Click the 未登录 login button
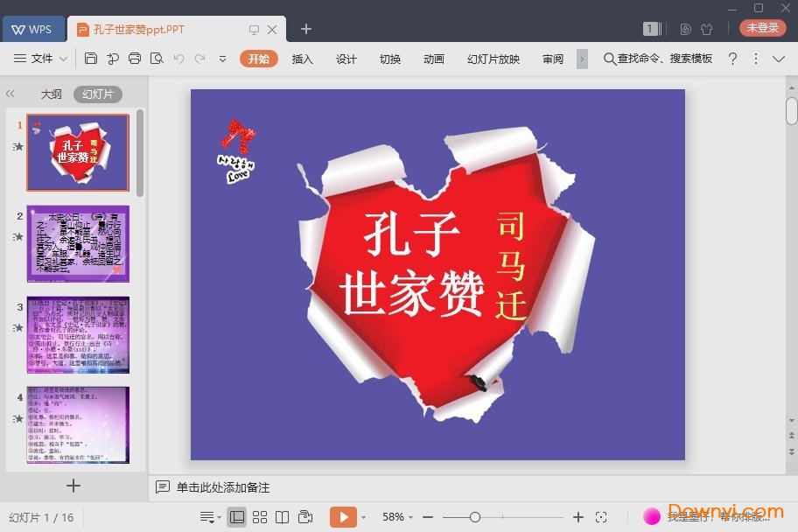798x532 pixels. coord(762,27)
